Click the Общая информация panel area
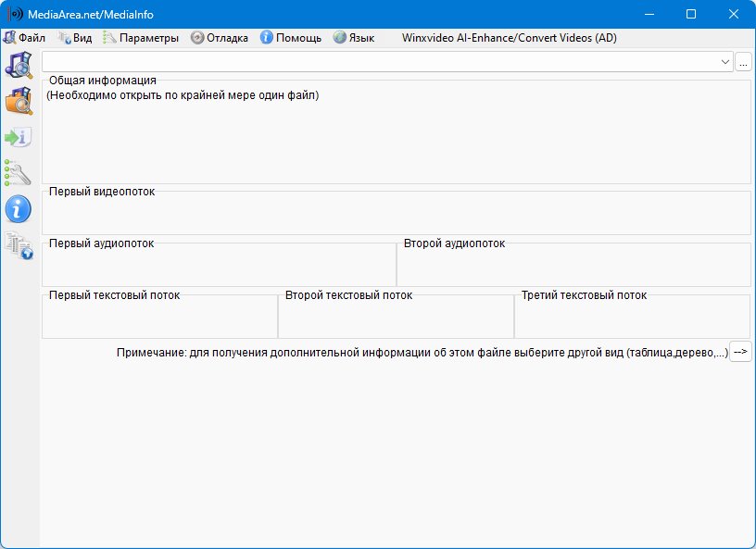Screen dimensions: 756x549 [396, 139]
